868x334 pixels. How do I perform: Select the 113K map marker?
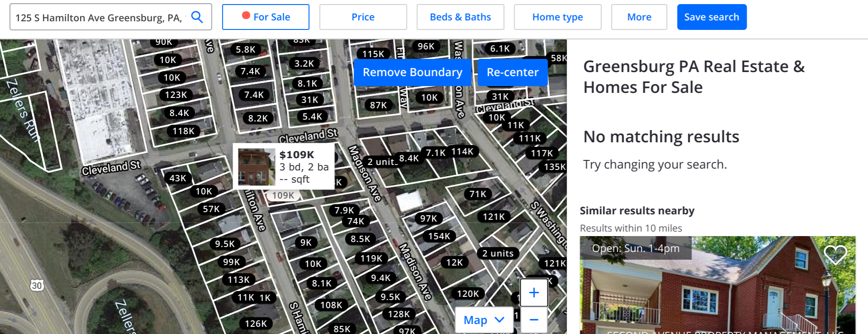click(x=239, y=280)
